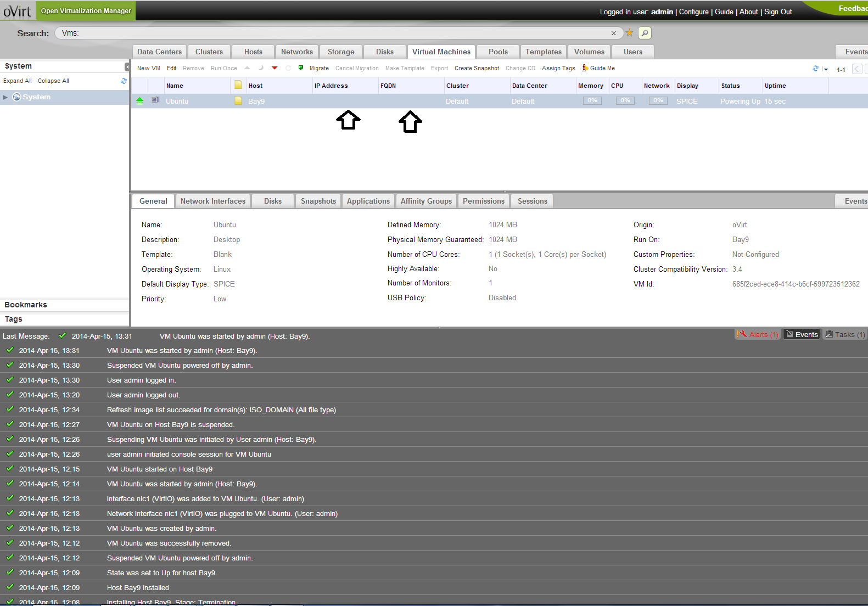Image resolution: width=868 pixels, height=606 pixels.
Task: Refresh the virtual machines list
Action: [x=815, y=69]
